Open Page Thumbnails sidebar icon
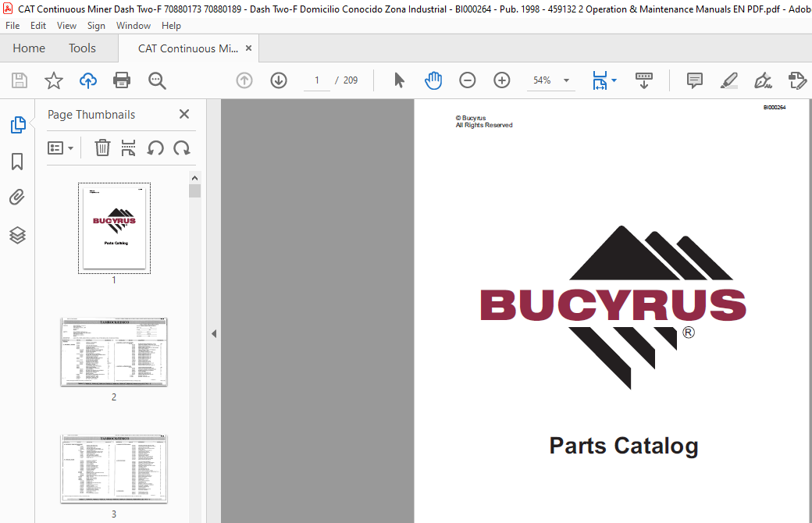 click(x=18, y=125)
